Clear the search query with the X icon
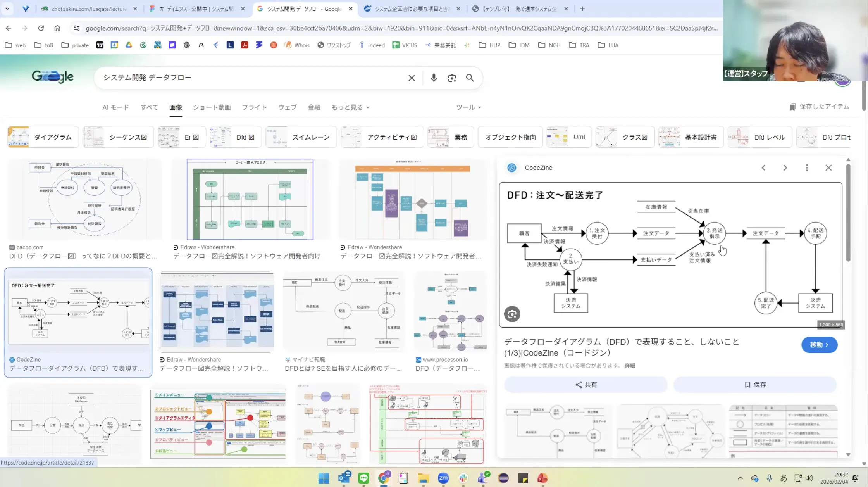This screenshot has height=487, width=868. pos(412,78)
